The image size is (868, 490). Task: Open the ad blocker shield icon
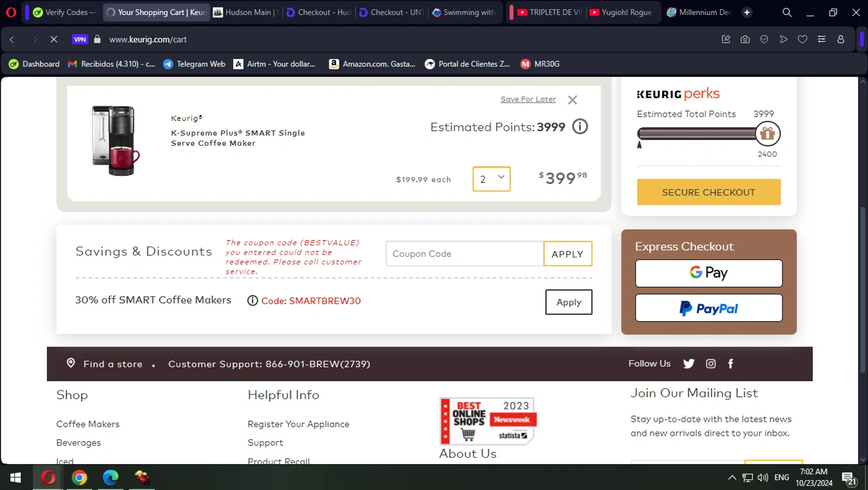(x=764, y=39)
